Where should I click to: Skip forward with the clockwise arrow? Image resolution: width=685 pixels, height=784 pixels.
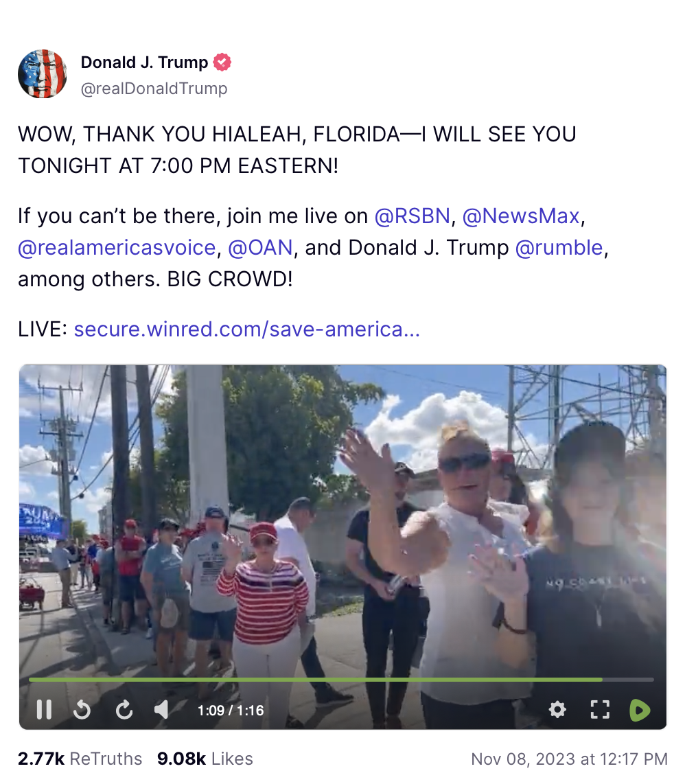(124, 709)
